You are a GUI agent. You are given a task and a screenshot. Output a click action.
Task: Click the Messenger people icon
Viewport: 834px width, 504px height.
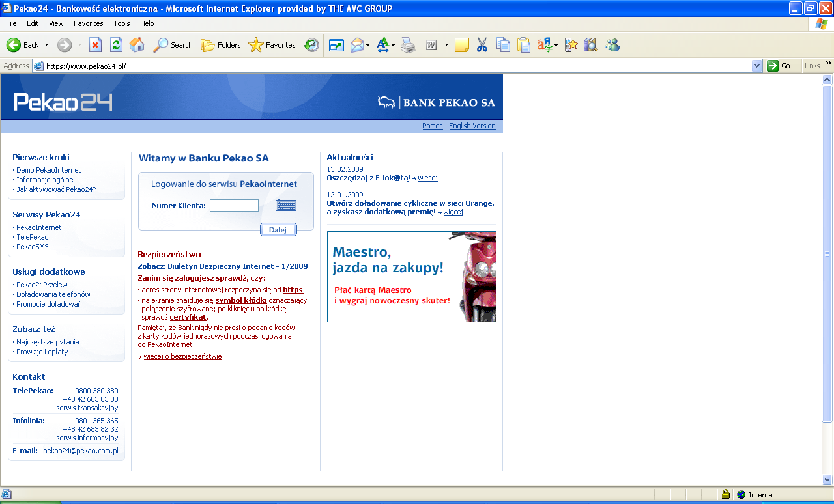coord(612,45)
